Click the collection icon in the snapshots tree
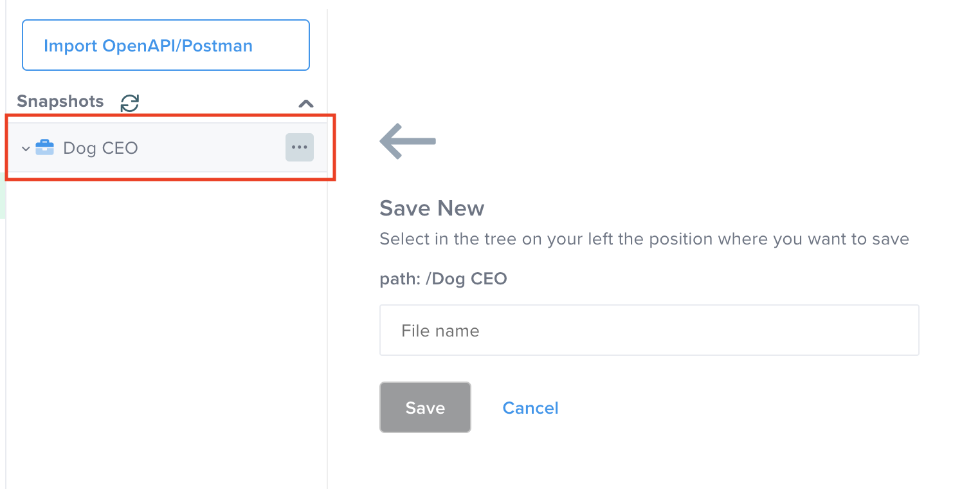Image resolution: width=980 pixels, height=489 pixels. coord(44,147)
